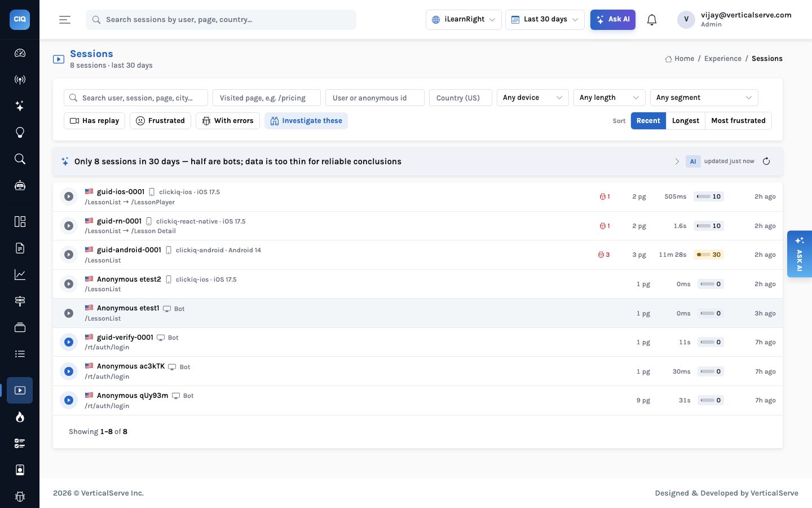Open the floating Ask AI side tab

click(800, 254)
